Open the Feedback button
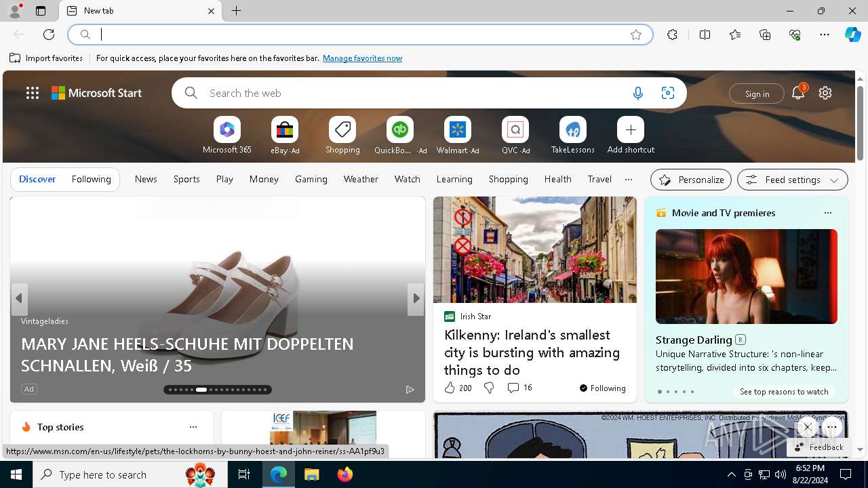The image size is (868, 488). (818, 447)
